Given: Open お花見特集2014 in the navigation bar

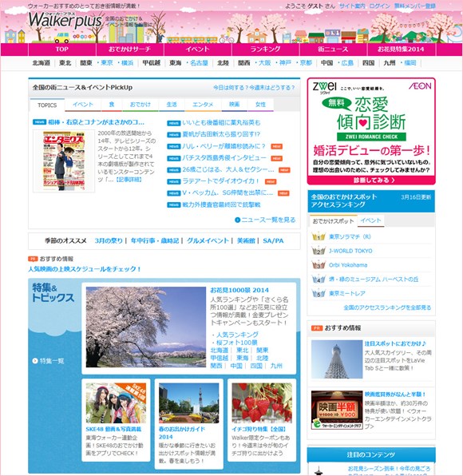Looking at the screenshot, I should [x=401, y=50].
